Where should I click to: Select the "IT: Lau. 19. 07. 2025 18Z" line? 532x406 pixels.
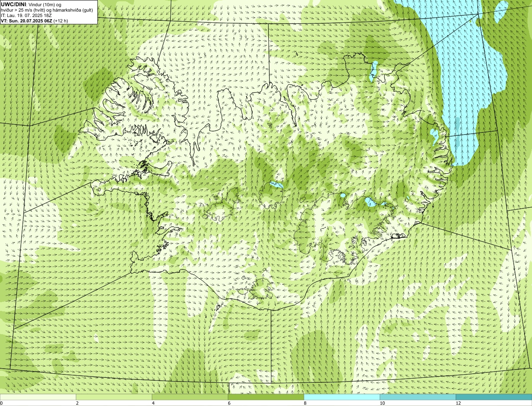click(27, 15)
